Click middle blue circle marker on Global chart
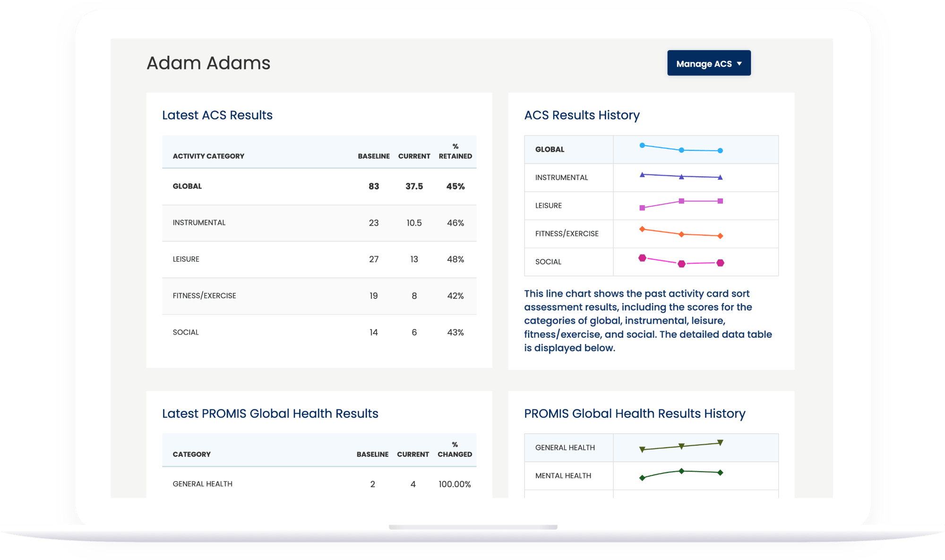The height and width of the screenshot is (560, 945). [681, 150]
